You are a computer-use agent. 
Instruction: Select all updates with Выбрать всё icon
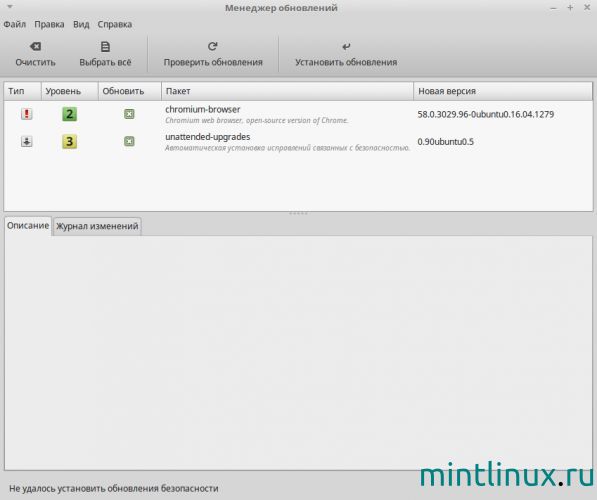click(x=105, y=46)
